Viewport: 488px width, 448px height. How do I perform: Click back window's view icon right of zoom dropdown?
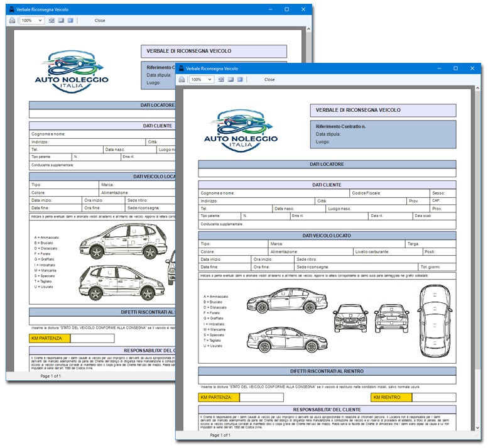tap(52, 20)
